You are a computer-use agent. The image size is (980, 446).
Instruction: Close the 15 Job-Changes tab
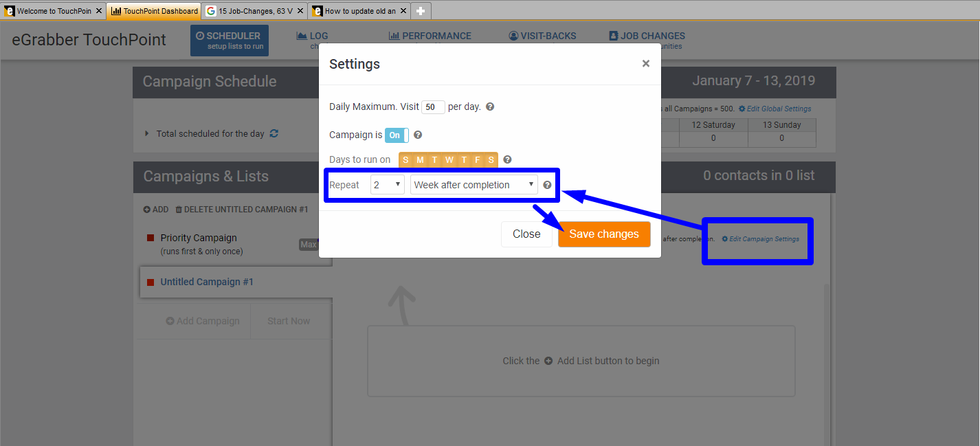coord(300,11)
